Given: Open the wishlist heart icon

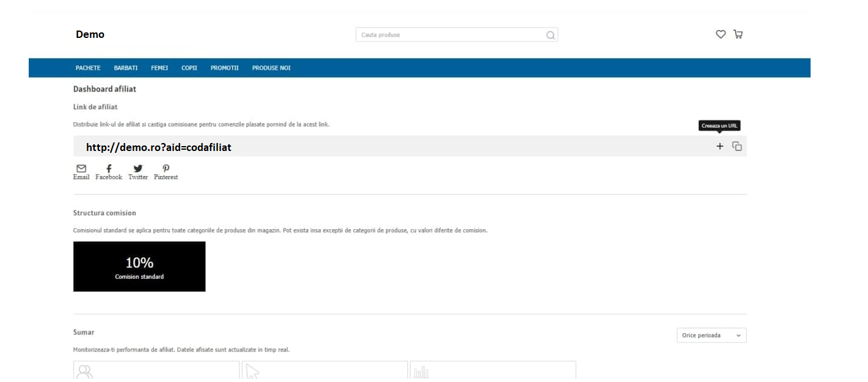Looking at the screenshot, I should [721, 34].
